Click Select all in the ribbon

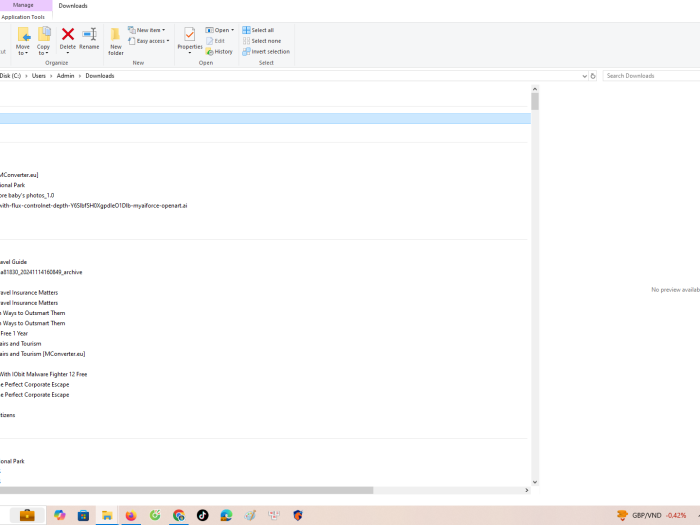258,30
